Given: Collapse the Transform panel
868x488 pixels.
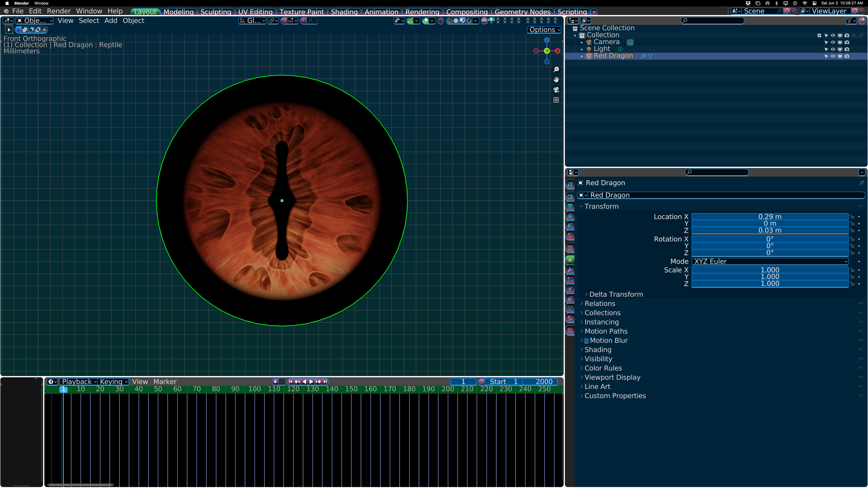Looking at the screenshot, I should pos(601,206).
